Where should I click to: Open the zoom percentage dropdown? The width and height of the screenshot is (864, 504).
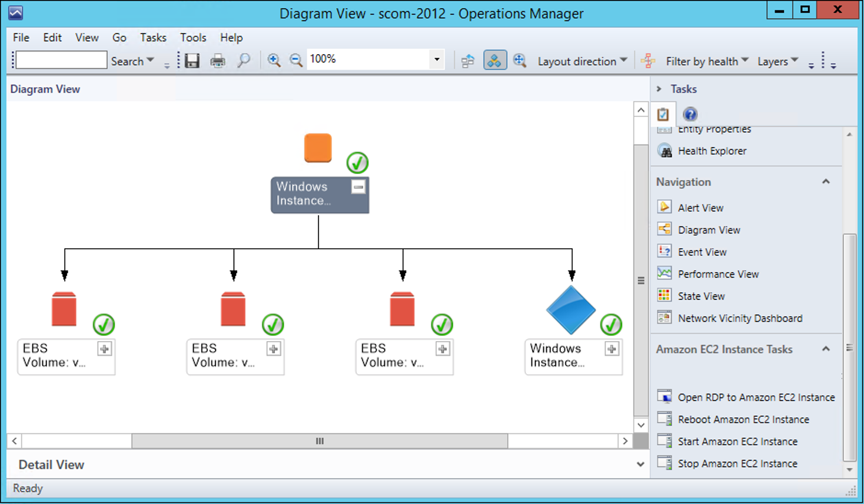[437, 59]
